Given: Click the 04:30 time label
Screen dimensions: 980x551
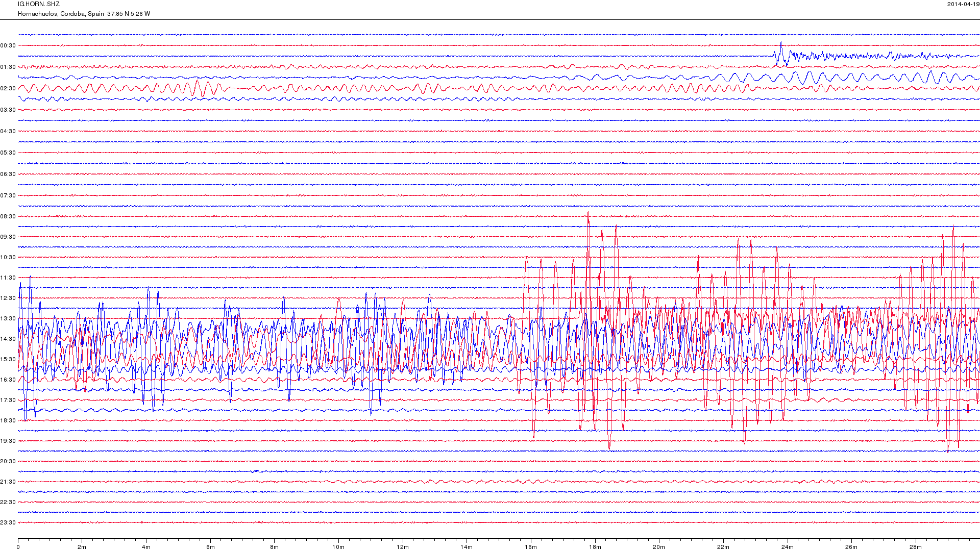Looking at the screenshot, I should [8, 131].
